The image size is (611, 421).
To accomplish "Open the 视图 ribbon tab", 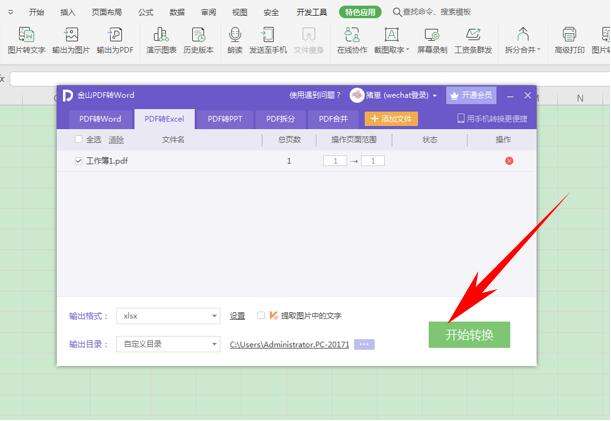I will [x=240, y=12].
